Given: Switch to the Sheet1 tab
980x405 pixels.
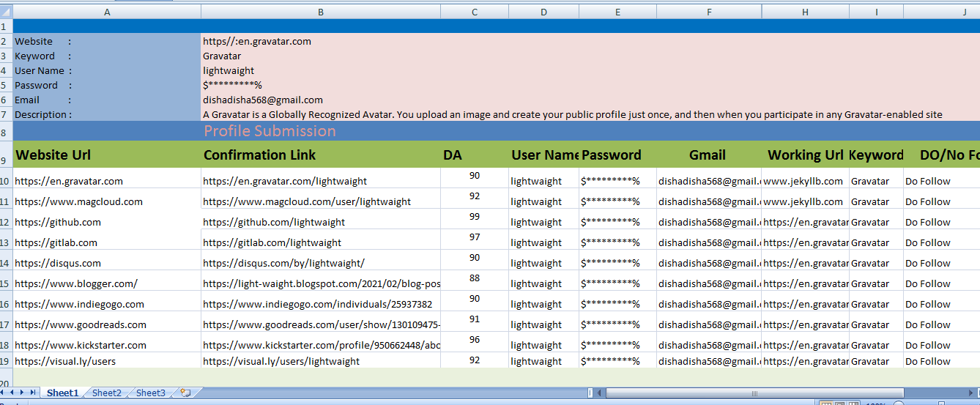Looking at the screenshot, I should pos(62,393).
